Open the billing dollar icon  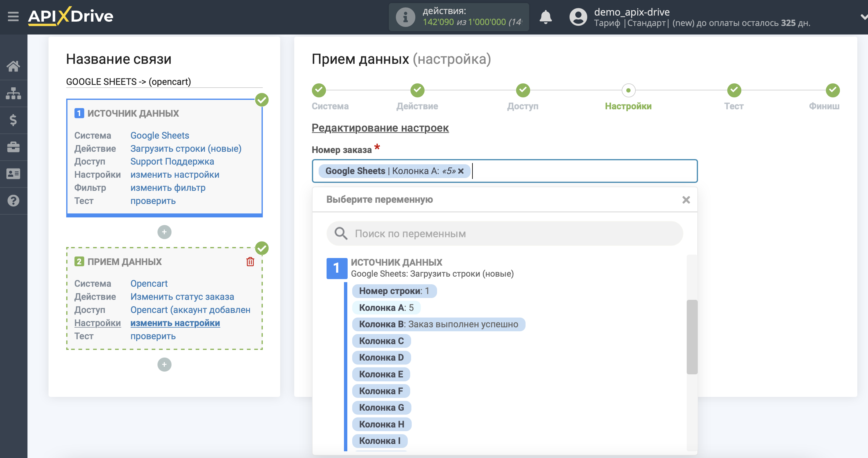coord(13,120)
